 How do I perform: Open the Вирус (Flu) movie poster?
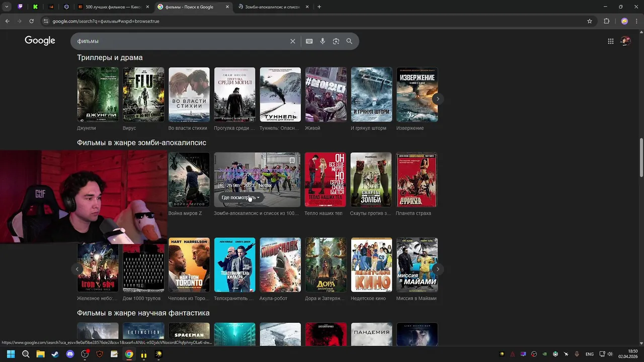point(143,95)
